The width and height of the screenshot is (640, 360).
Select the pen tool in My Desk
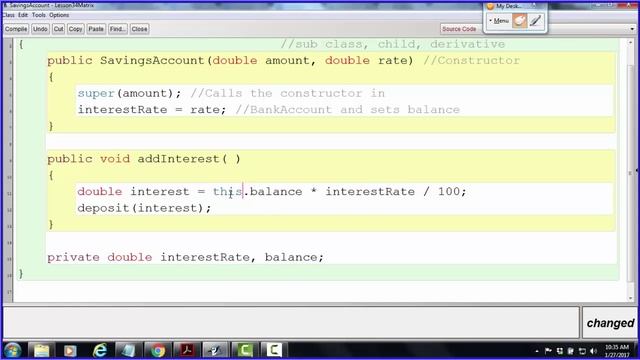click(x=536, y=21)
